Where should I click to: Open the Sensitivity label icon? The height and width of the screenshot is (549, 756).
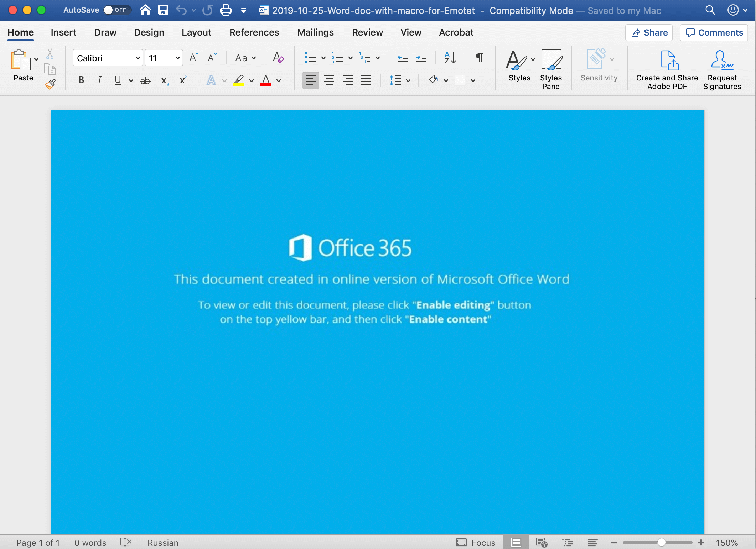599,66
